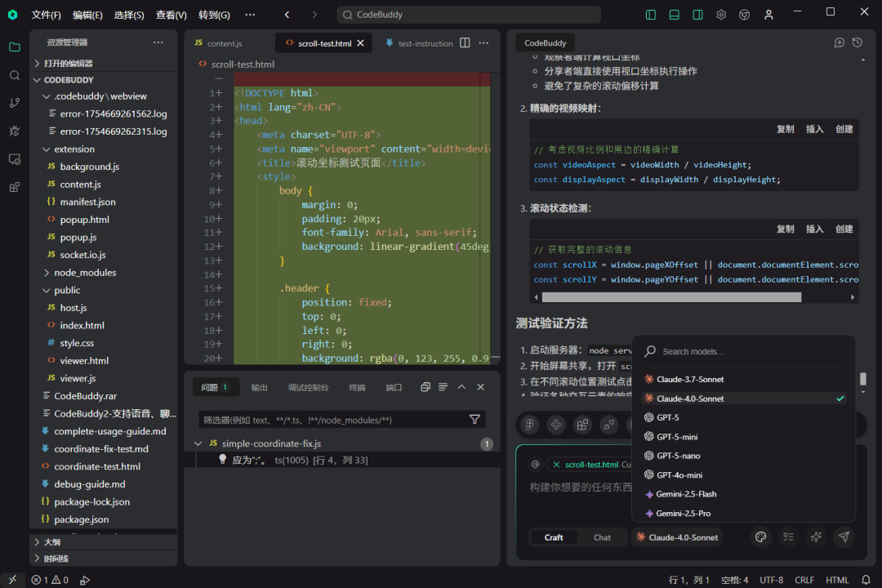Switch to the Terminal panel tab
This screenshot has height=588, width=882.
click(x=357, y=387)
